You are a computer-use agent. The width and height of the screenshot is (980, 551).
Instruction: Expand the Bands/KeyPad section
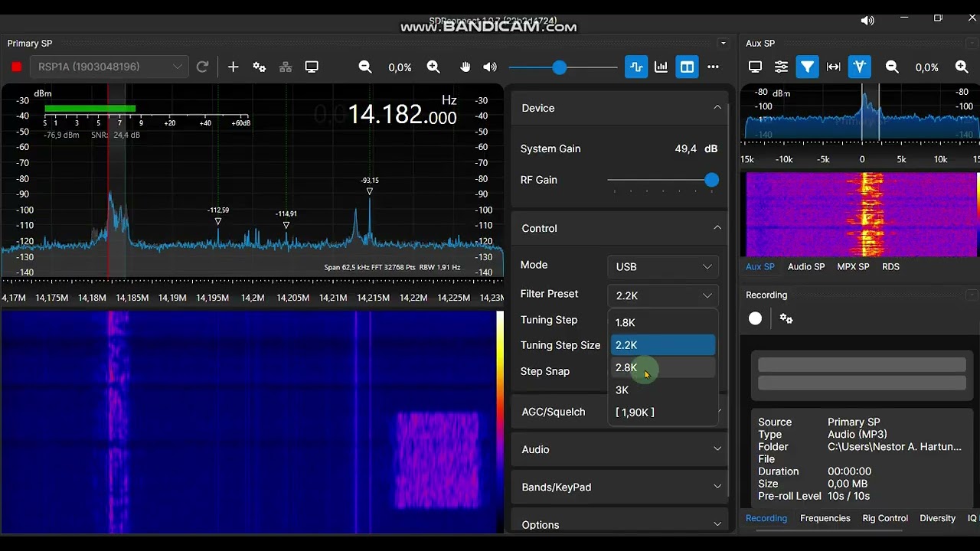(619, 487)
